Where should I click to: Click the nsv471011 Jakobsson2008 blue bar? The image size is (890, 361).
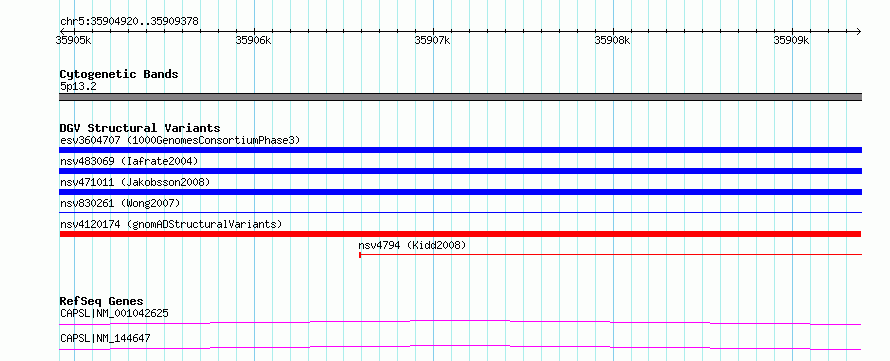460,192
